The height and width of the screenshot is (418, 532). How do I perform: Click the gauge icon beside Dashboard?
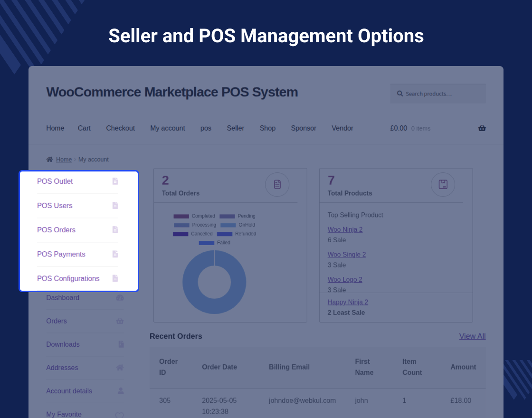[120, 298]
